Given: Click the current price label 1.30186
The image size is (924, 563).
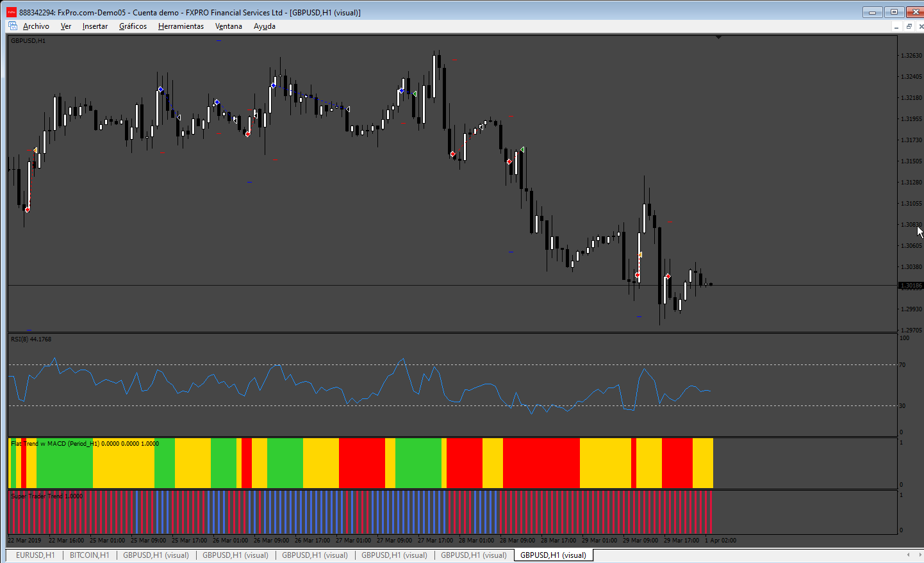Looking at the screenshot, I should [911, 286].
